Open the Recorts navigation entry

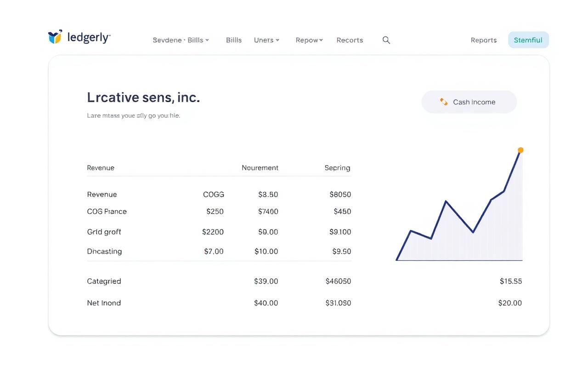click(x=350, y=40)
